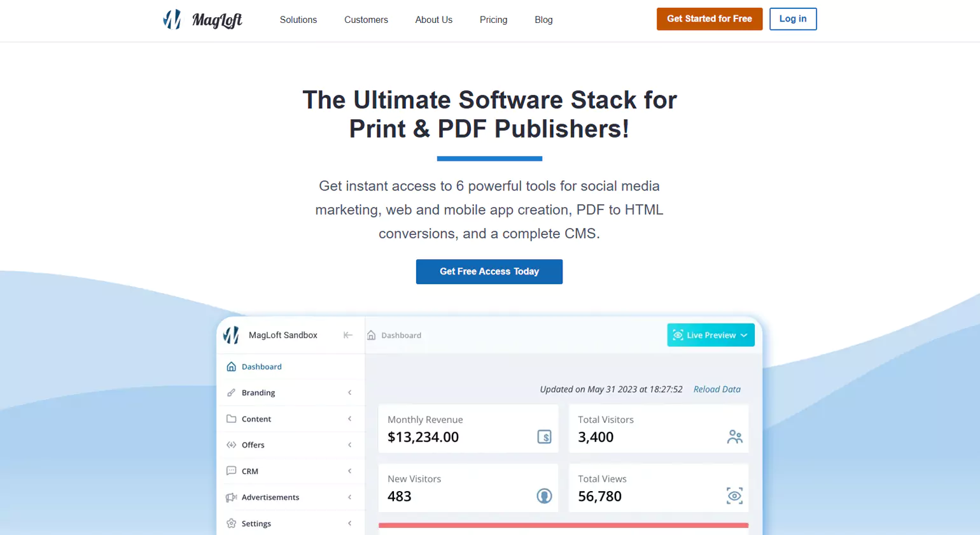
Task: Click the Monthly Revenue dollar icon
Action: click(544, 437)
